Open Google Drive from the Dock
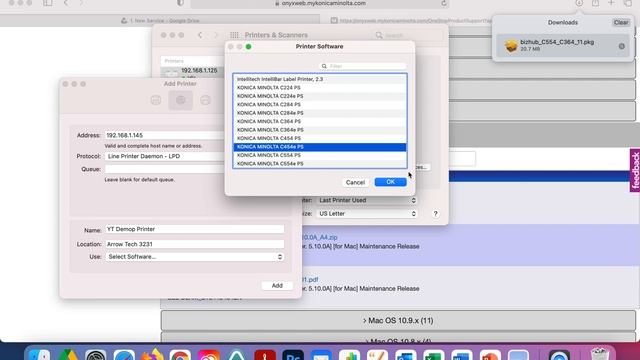The image size is (640, 360). pos(68,355)
